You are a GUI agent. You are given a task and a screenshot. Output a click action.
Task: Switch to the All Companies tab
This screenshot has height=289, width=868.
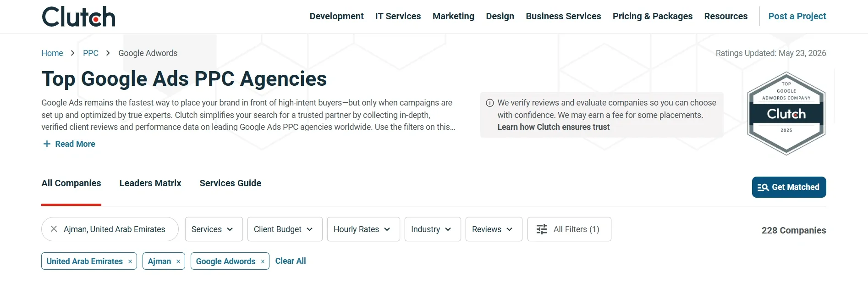click(71, 183)
